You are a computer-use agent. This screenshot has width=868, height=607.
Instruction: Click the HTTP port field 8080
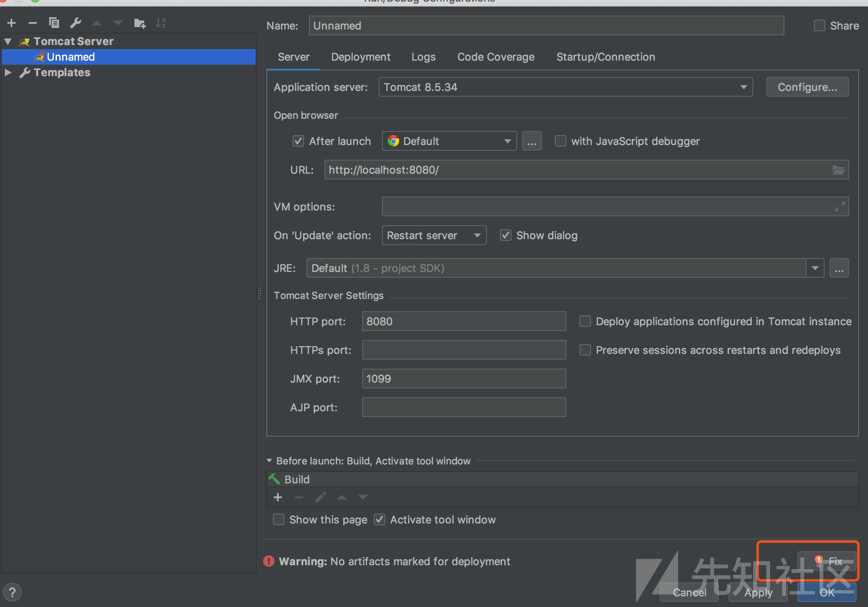pos(464,322)
